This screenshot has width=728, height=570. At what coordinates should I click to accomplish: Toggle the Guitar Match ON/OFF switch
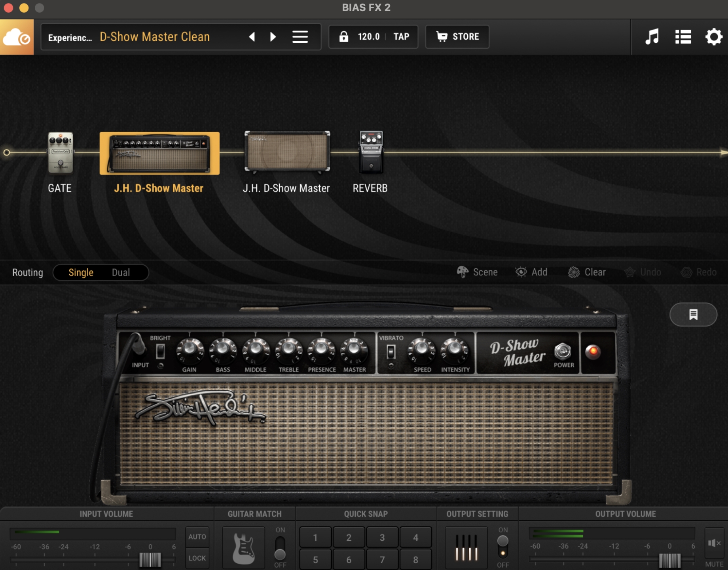pyautogui.click(x=280, y=548)
